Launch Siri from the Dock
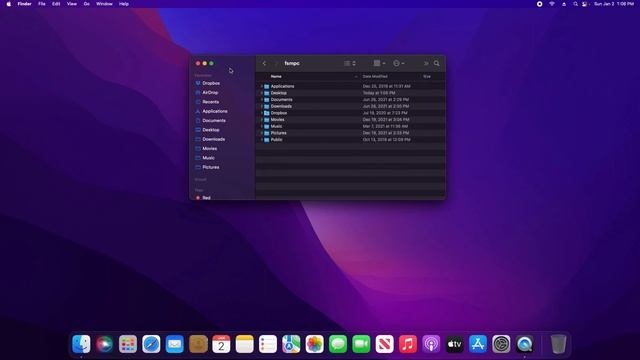Screen dimensions: 640x360 click(x=104, y=344)
